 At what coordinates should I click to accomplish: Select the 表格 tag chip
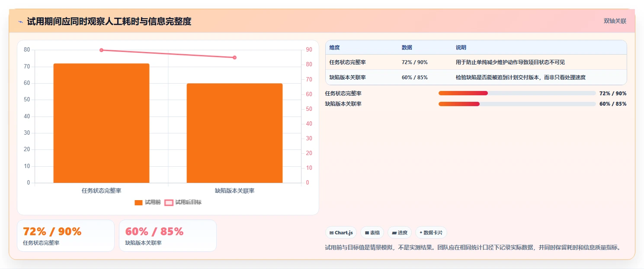click(372, 233)
